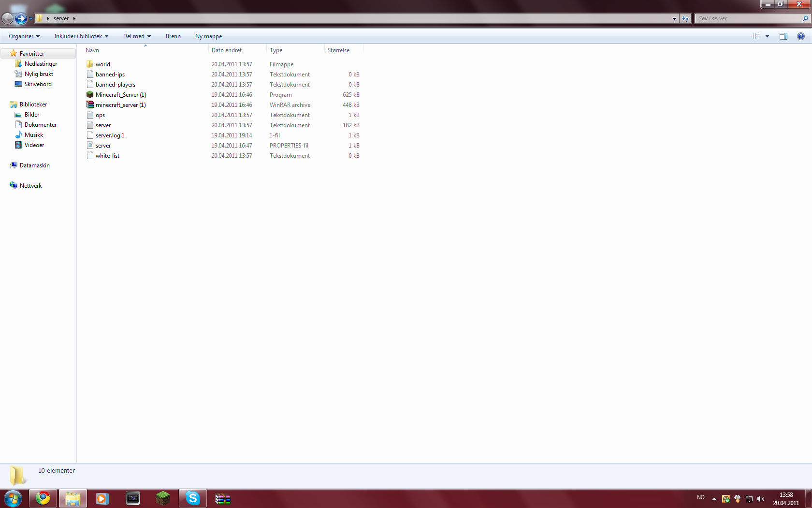Image resolution: width=812 pixels, height=508 pixels.
Task: Toggle the preview pane icon
Action: tap(783, 36)
